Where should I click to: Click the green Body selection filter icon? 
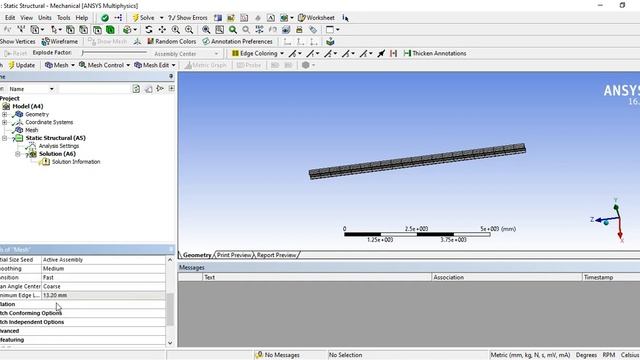pos(110,30)
